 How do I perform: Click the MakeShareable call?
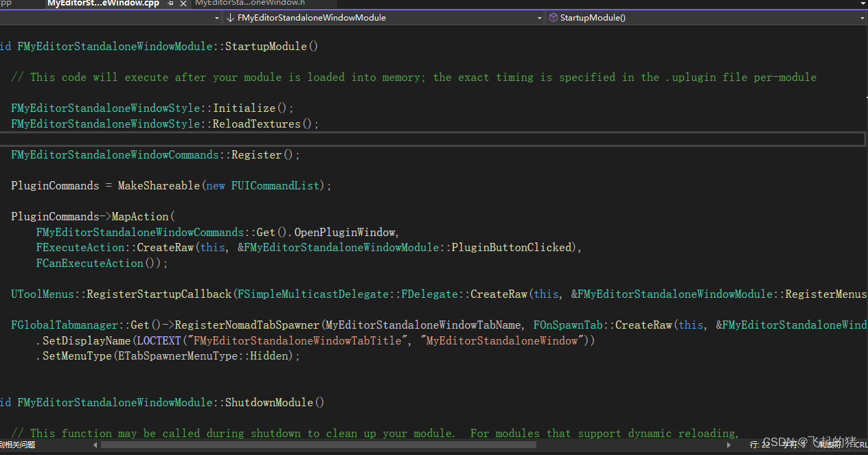coord(159,186)
